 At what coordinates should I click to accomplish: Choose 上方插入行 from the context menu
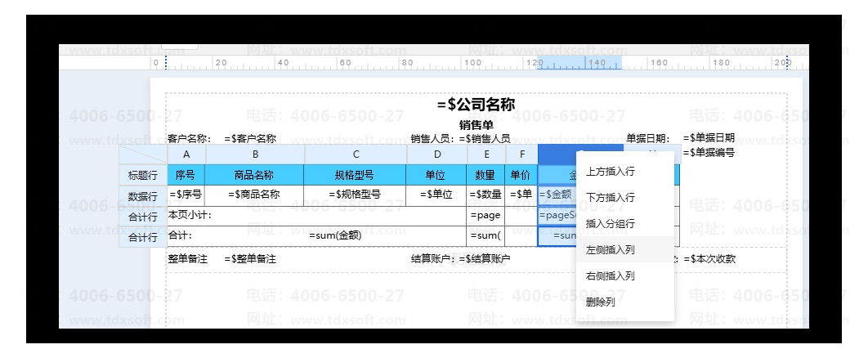point(610,172)
